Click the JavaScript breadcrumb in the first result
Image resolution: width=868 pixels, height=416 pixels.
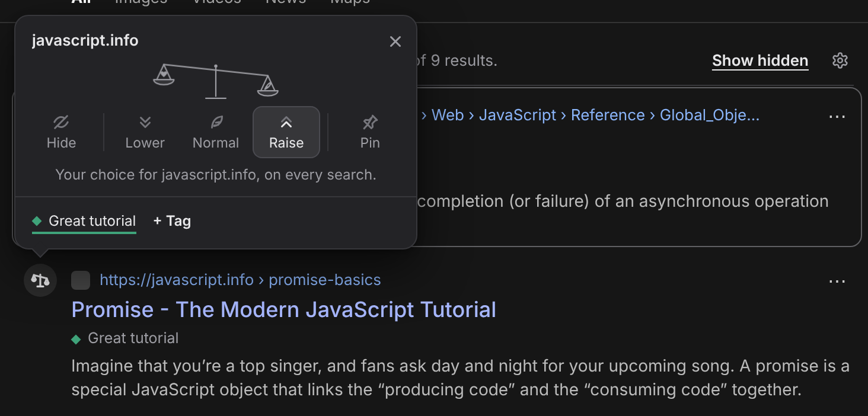coord(518,115)
